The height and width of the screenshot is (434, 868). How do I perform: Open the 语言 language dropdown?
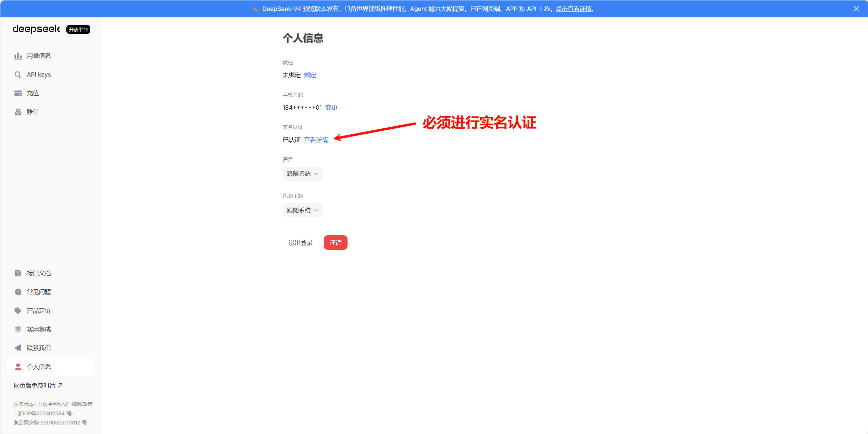tap(302, 174)
